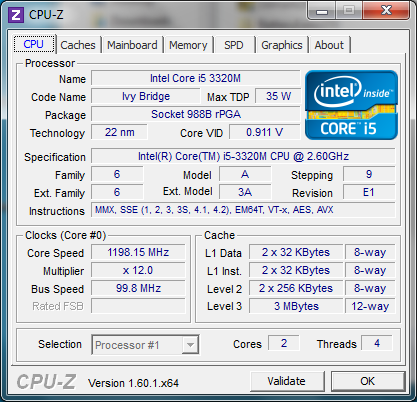
Task: Click the Stepping value 9
Action: 369,174
